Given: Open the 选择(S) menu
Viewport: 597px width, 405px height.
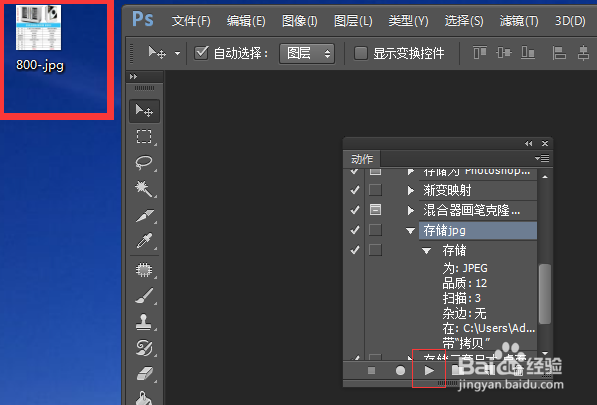Looking at the screenshot, I should 464,21.
